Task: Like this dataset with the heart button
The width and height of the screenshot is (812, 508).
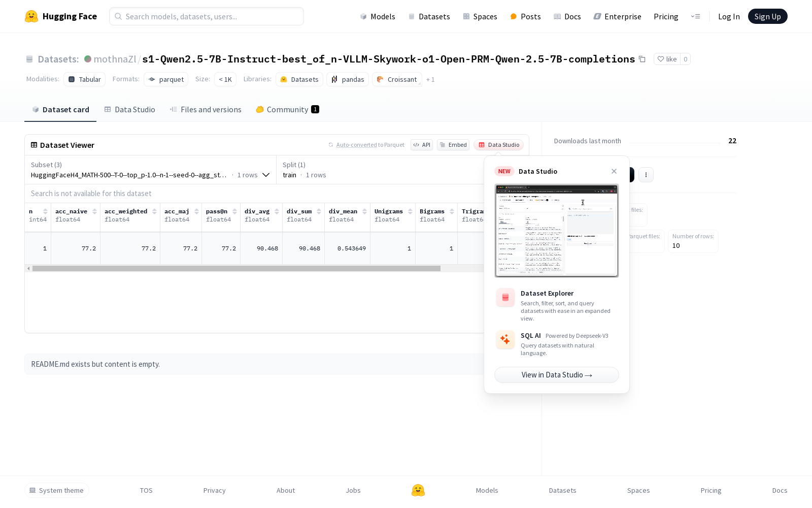Action: pyautogui.click(x=667, y=59)
